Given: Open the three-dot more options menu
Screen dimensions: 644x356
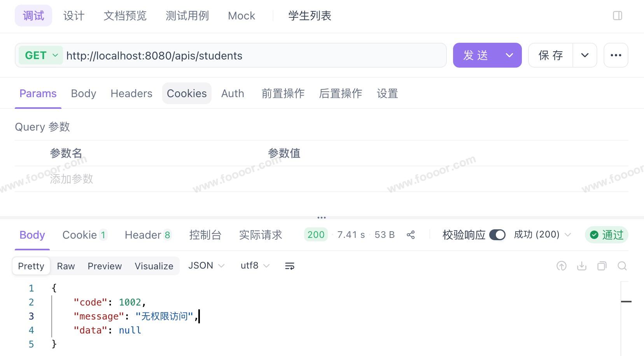Looking at the screenshot, I should tap(616, 55).
